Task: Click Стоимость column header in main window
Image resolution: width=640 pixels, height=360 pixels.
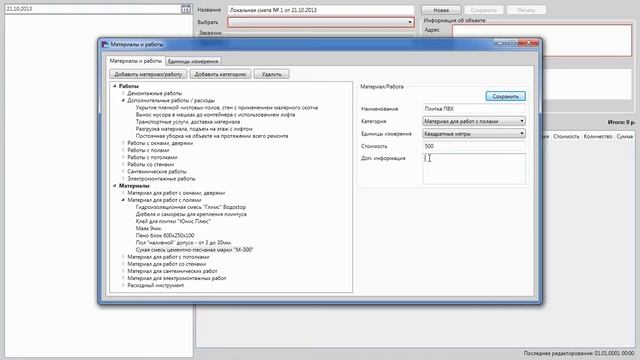Action: click(566, 136)
